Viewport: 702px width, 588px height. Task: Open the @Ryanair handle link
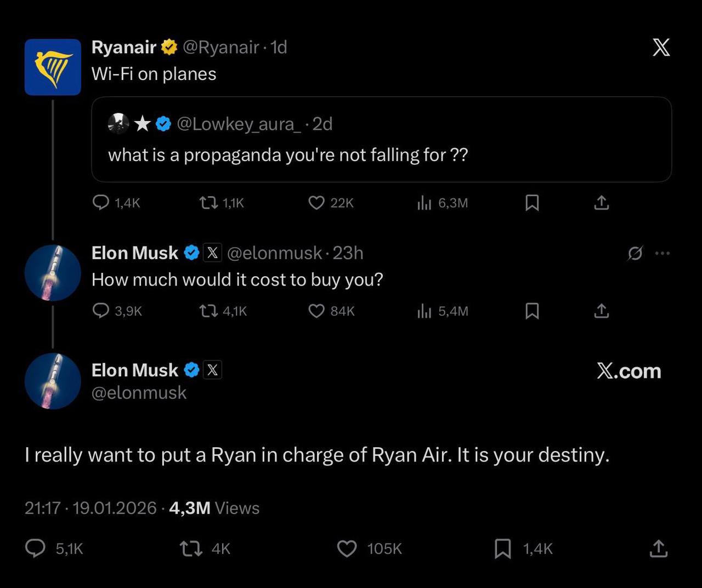point(220,48)
